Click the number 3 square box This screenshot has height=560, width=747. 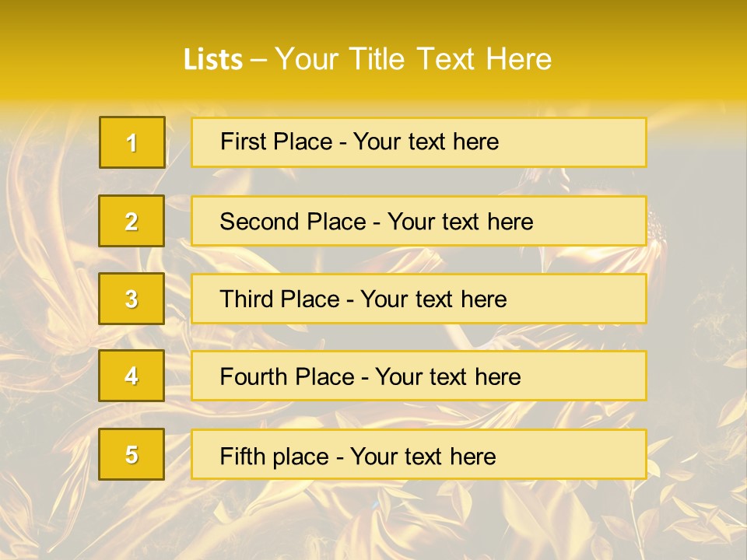[132, 299]
